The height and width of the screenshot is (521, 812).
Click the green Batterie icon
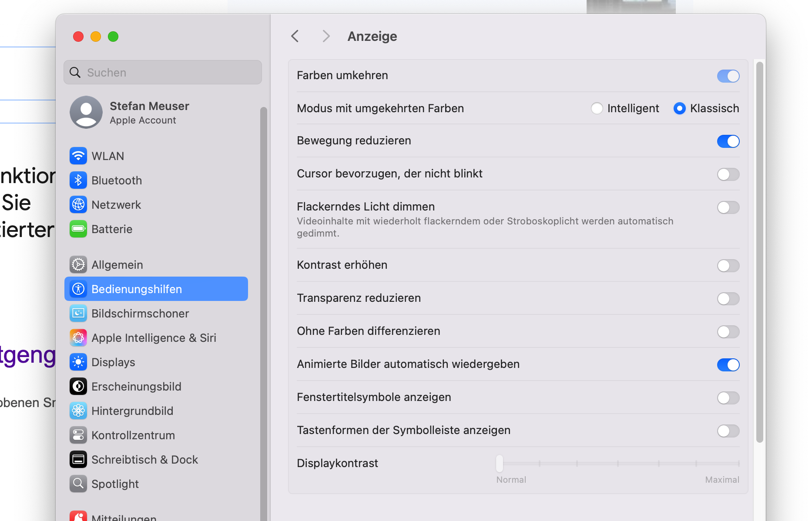tap(78, 229)
